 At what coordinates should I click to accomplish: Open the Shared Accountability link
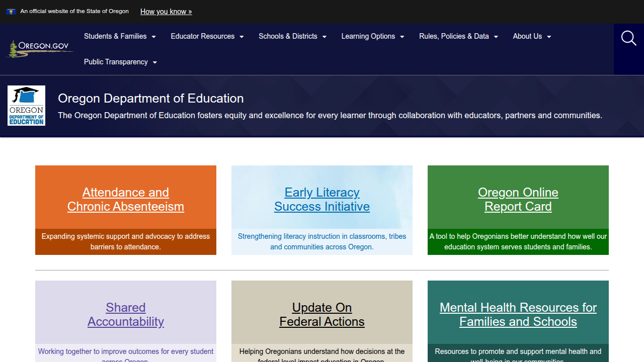point(126,315)
